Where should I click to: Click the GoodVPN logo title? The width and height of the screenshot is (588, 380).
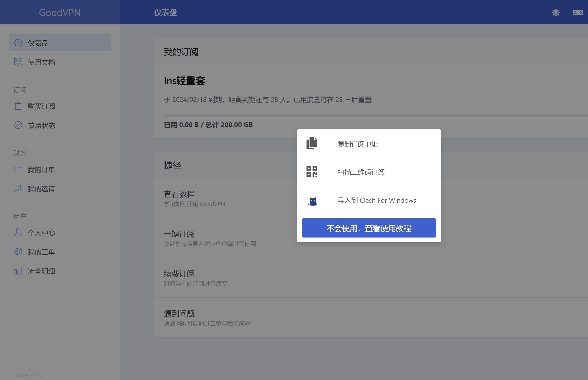tap(60, 12)
